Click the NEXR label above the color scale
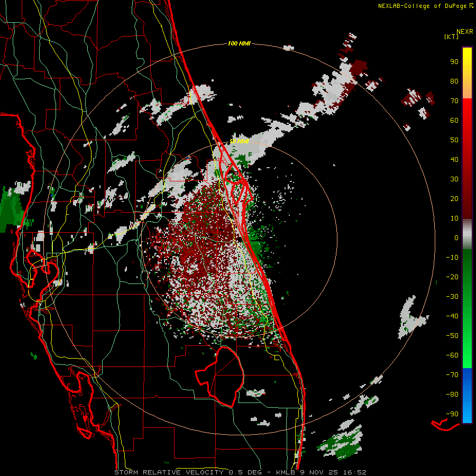Viewport: 476px width, 476px height. [464, 32]
